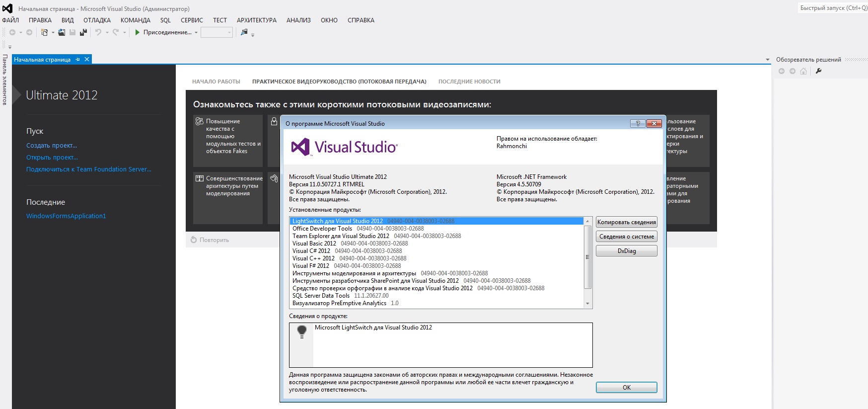
Task: Click OK in the About dialog
Action: tap(627, 388)
